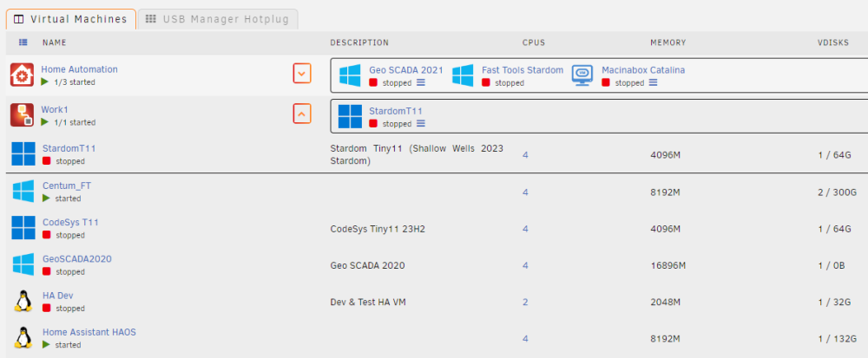Image resolution: width=868 pixels, height=358 pixels.
Task: Open the hamburger menu next to Geo SCADA 2021
Action: pyautogui.click(x=421, y=82)
